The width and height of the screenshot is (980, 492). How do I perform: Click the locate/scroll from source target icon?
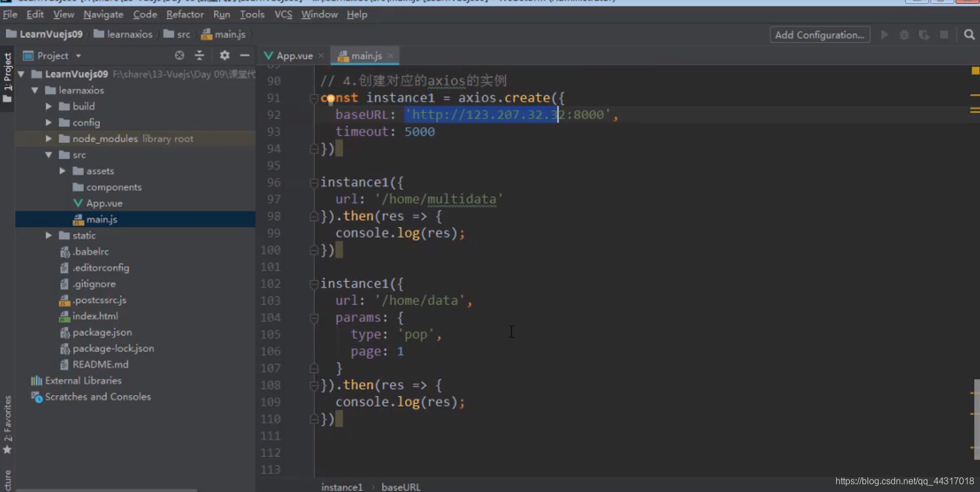tap(179, 55)
